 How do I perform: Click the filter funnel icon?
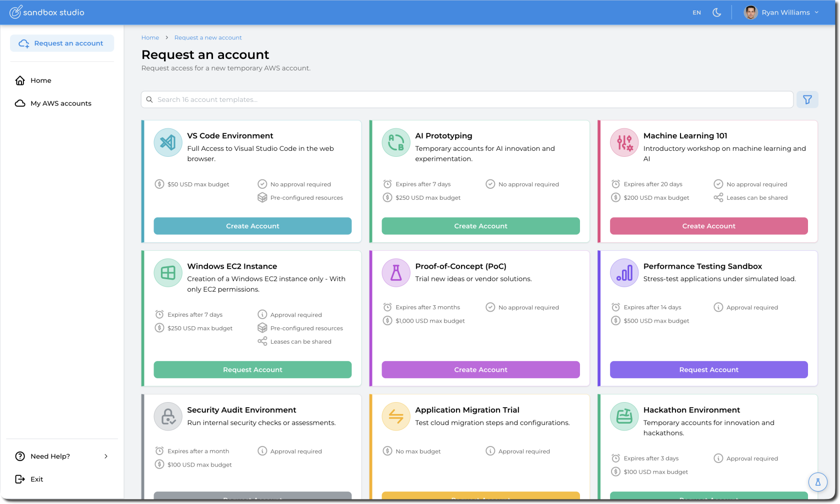[807, 100]
